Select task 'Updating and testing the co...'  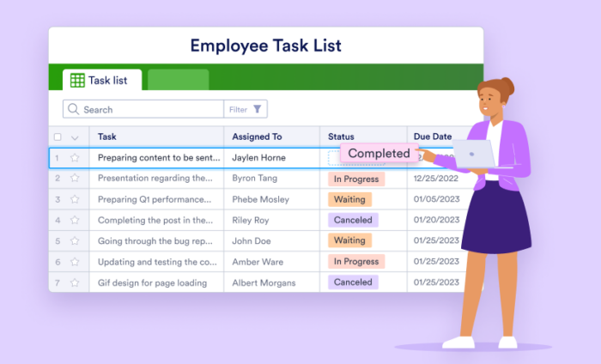click(x=157, y=262)
